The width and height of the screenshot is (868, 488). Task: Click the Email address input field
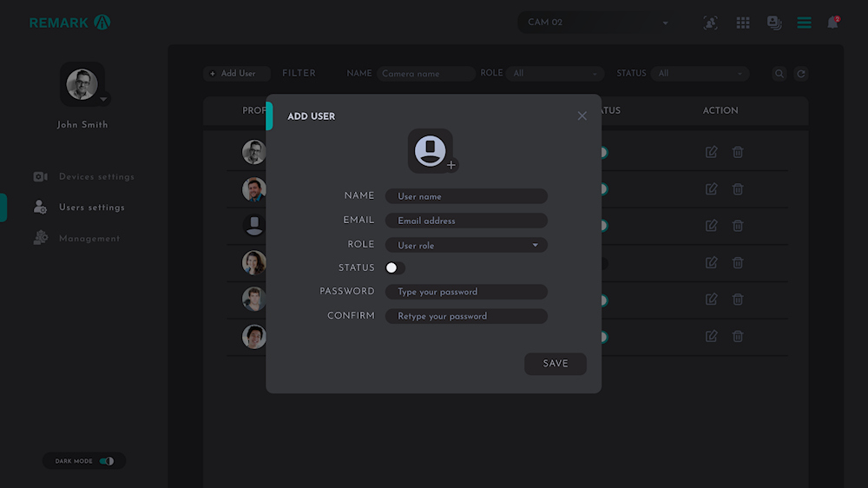click(466, 221)
